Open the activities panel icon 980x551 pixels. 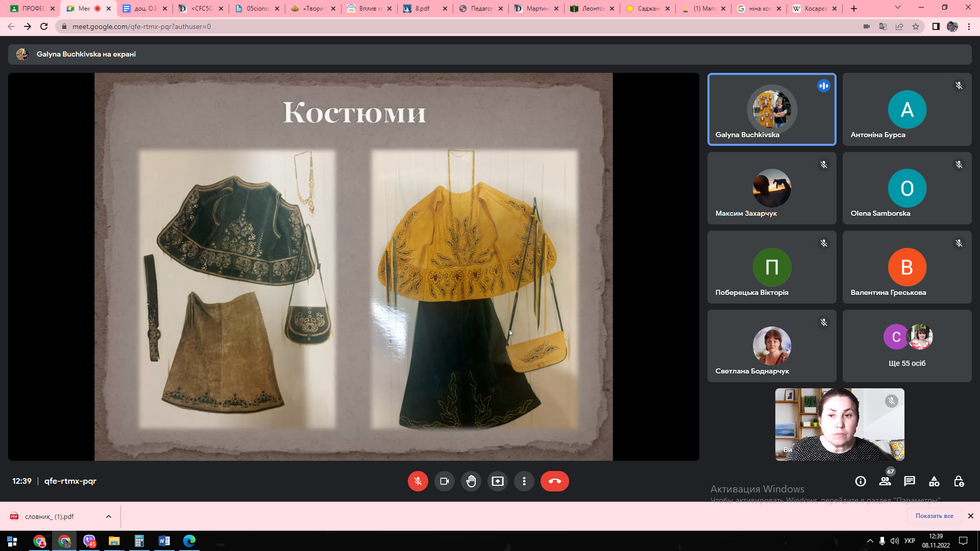pos(934,481)
